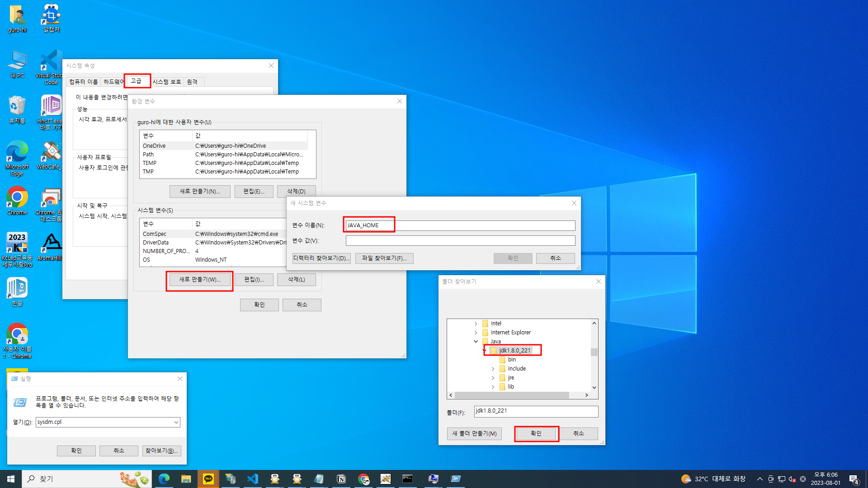868x488 pixels.
Task: Open Notion from the taskbar
Action: click(341, 479)
